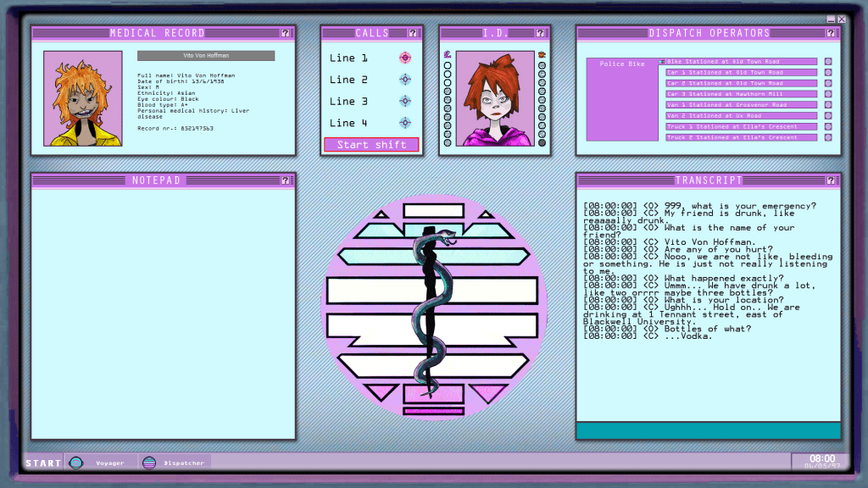
Task: Click the help icon on Transcript window
Action: tap(832, 180)
